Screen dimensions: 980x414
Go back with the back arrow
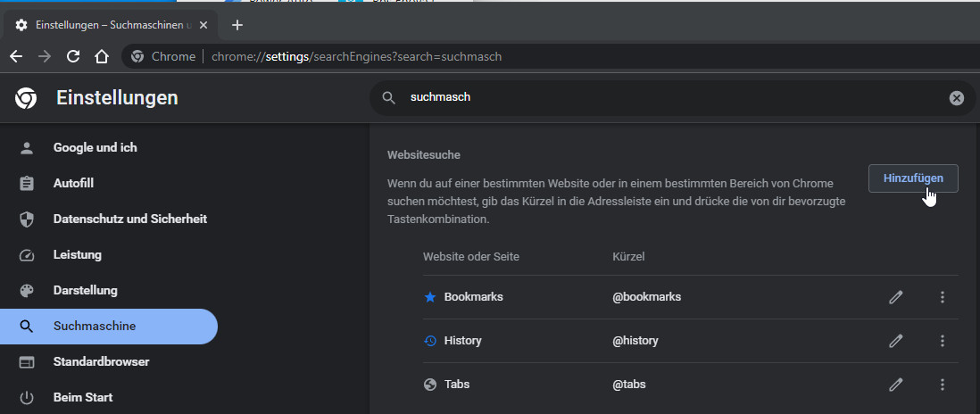(x=16, y=56)
